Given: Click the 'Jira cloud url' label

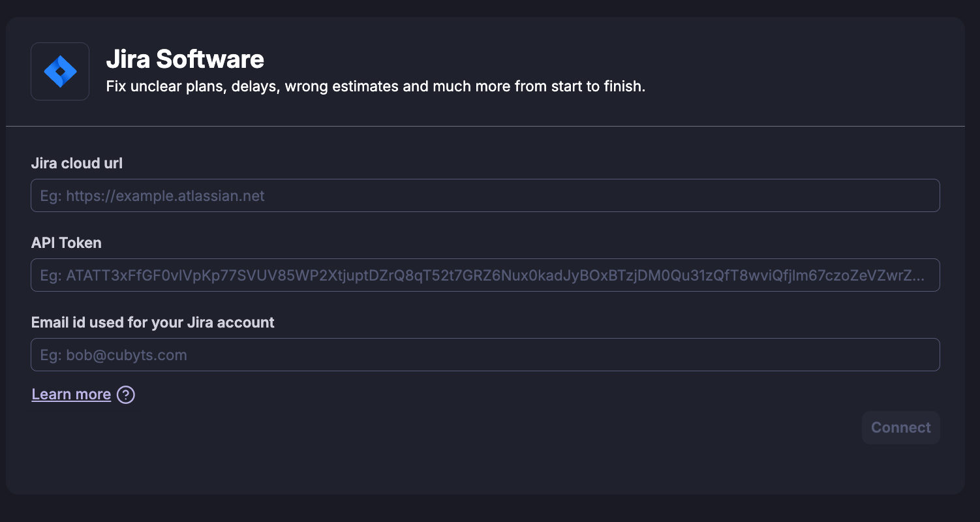Looking at the screenshot, I should click(77, 164).
